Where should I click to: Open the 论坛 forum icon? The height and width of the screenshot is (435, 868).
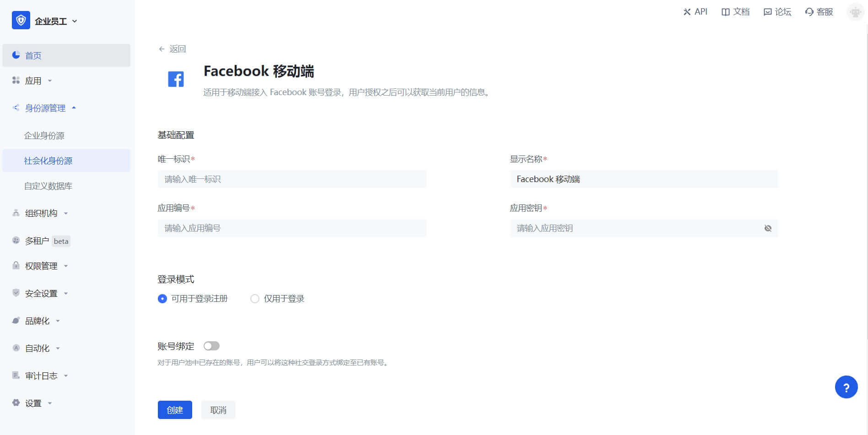point(767,12)
